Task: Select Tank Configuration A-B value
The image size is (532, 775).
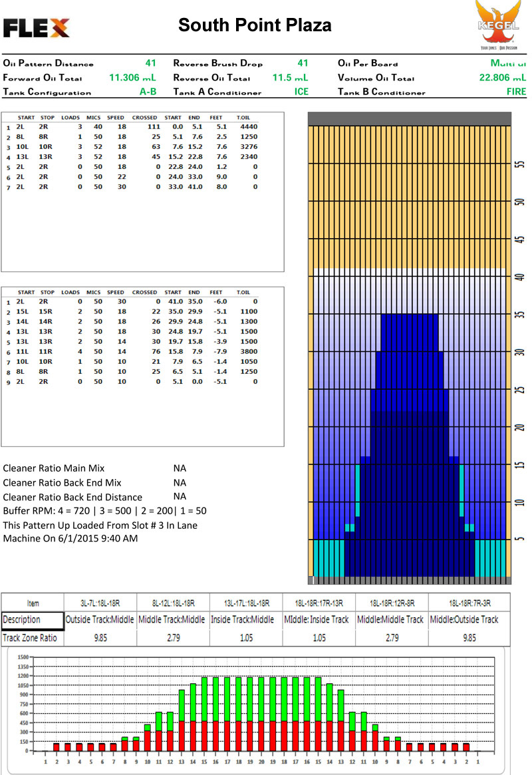Action: [148, 92]
